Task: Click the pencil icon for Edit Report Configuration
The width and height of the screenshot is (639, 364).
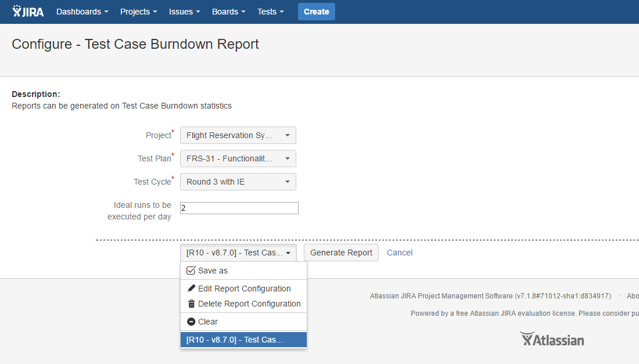Action: 191,289
